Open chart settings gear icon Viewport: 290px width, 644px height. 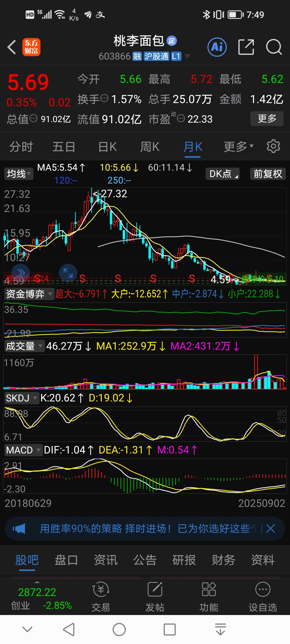pyautogui.click(x=273, y=146)
